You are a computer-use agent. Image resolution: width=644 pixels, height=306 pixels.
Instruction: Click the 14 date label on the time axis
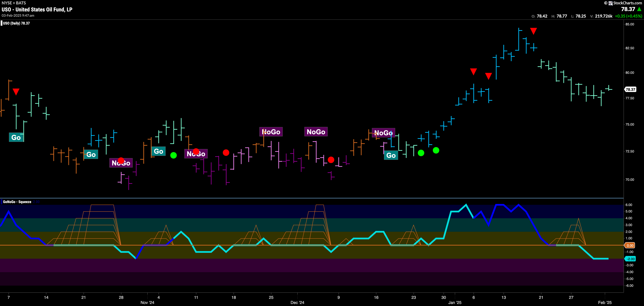[x=46, y=297]
